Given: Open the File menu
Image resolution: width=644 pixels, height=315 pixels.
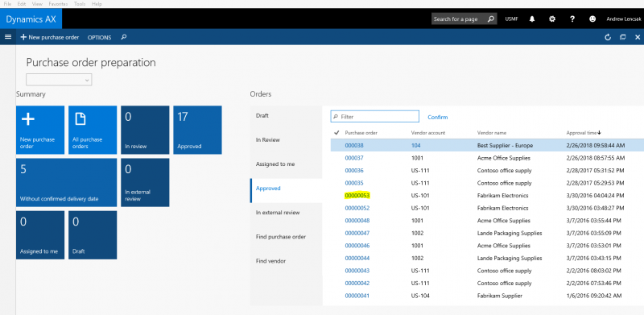Looking at the screenshot, I should (8, 4).
